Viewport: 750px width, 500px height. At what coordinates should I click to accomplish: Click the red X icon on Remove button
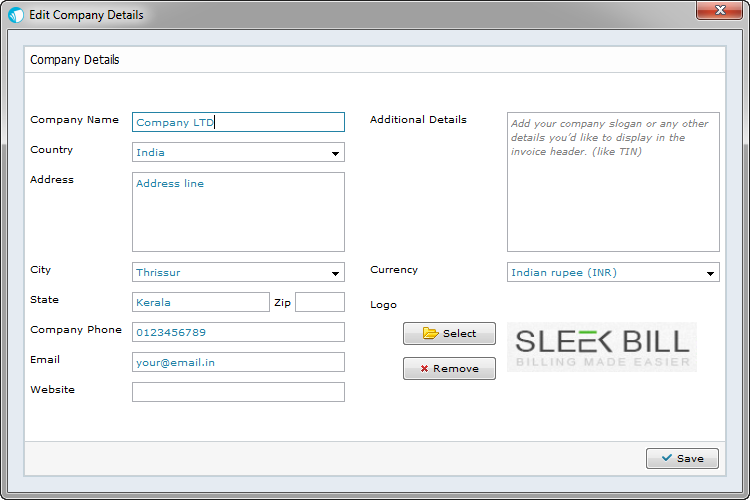tap(425, 369)
